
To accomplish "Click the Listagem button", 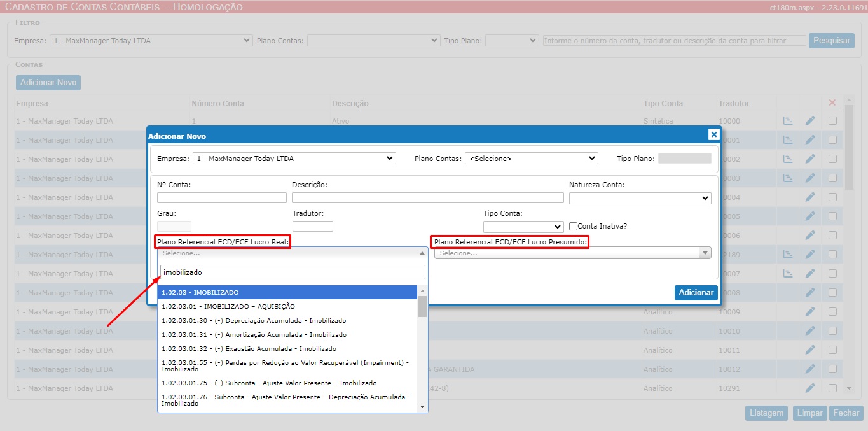I will (x=766, y=413).
